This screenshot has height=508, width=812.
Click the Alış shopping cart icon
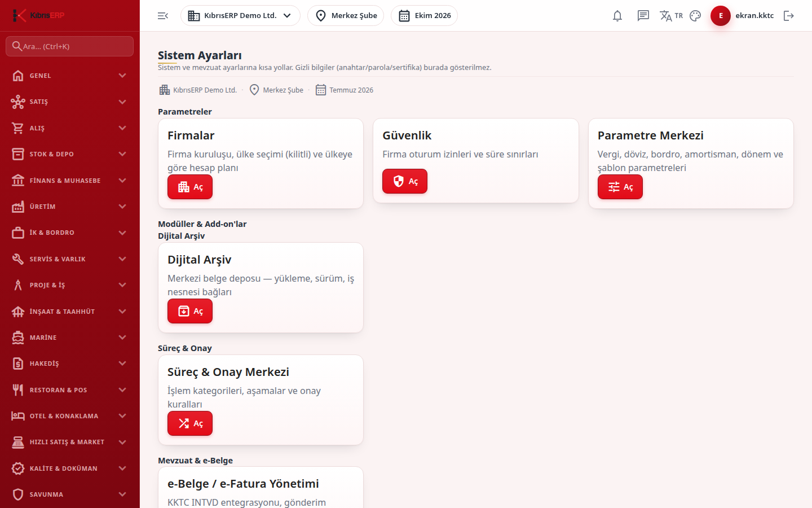coord(18,128)
